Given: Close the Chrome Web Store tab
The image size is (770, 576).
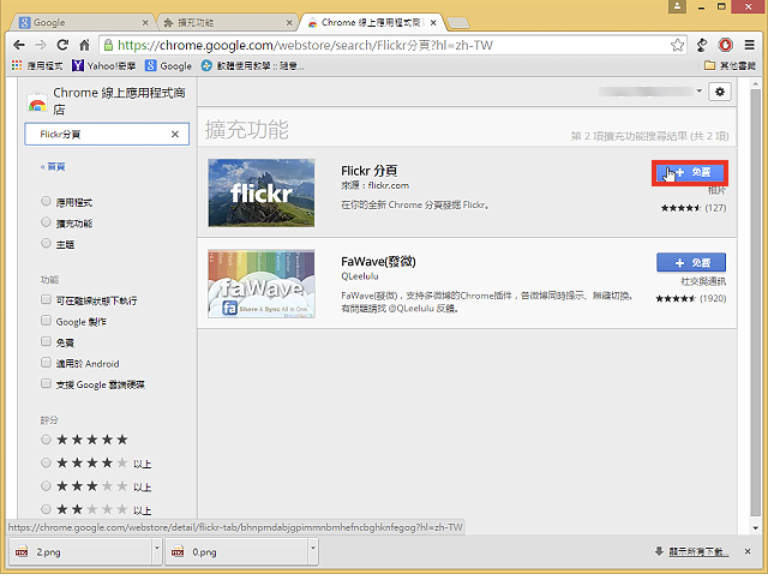Looking at the screenshot, I should [x=433, y=23].
